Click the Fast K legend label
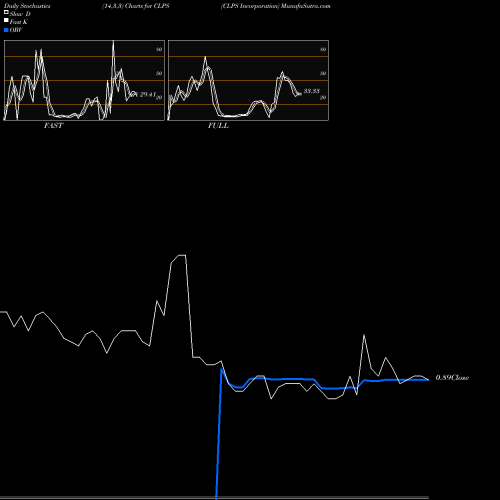This screenshot has height=500, width=500. point(19,22)
